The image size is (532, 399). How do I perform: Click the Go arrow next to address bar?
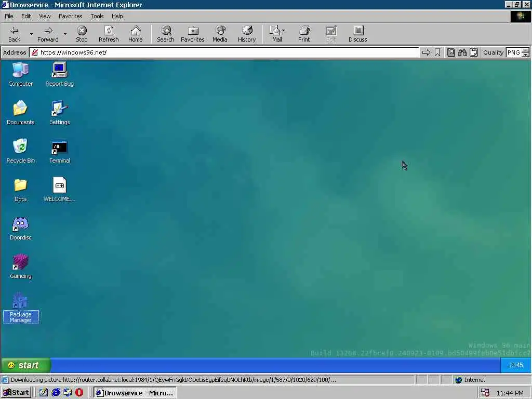click(x=426, y=52)
